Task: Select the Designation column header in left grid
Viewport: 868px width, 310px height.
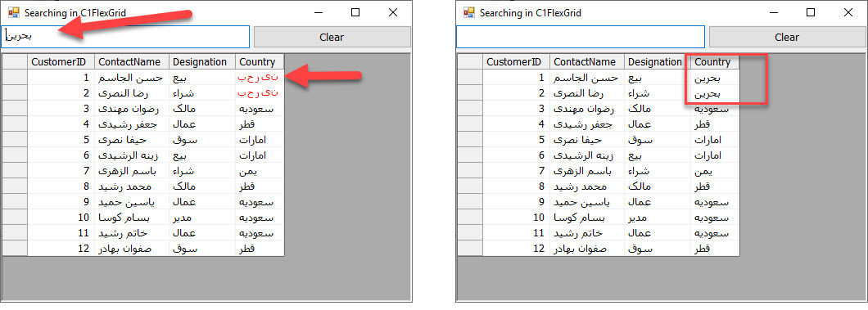Action: point(202,62)
